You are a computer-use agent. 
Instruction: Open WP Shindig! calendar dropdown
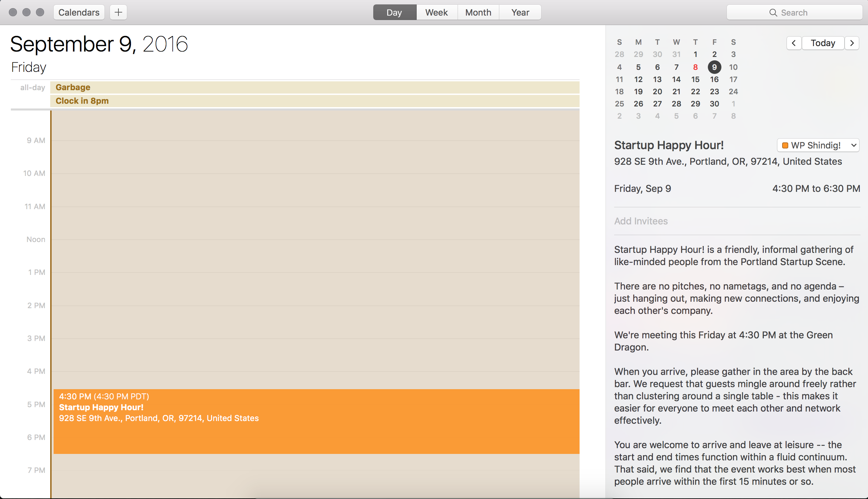[854, 145]
